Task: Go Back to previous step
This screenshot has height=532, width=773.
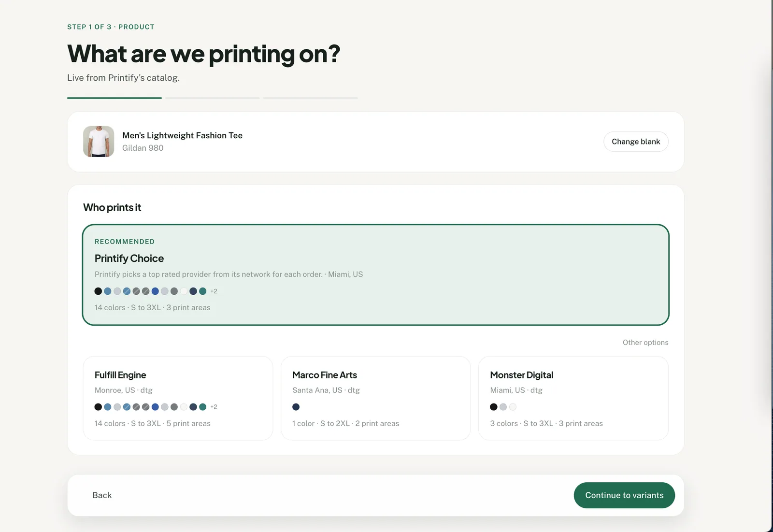Action: pos(102,495)
